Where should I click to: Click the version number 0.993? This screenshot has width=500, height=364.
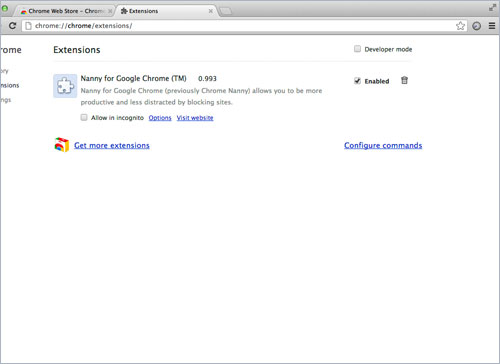tap(207, 79)
